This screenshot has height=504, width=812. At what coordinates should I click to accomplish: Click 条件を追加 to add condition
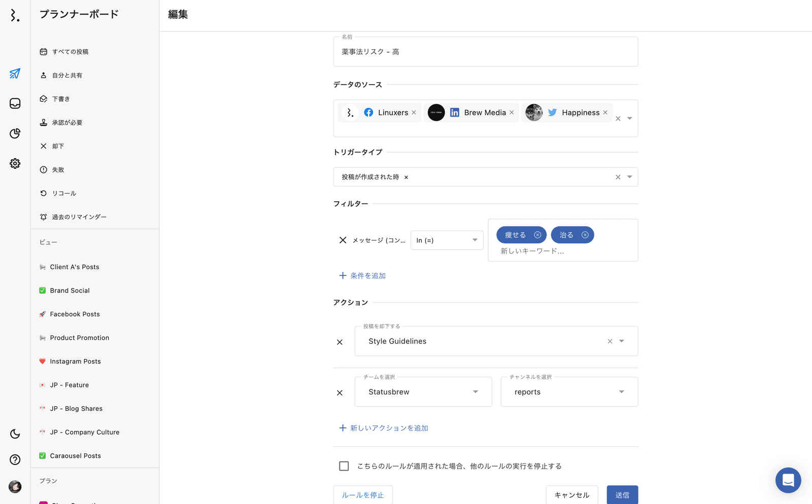(x=362, y=276)
